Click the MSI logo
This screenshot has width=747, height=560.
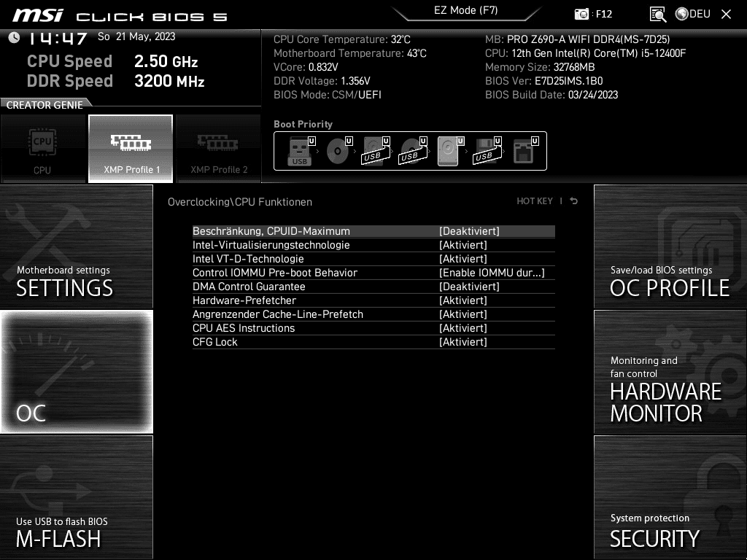38,15
